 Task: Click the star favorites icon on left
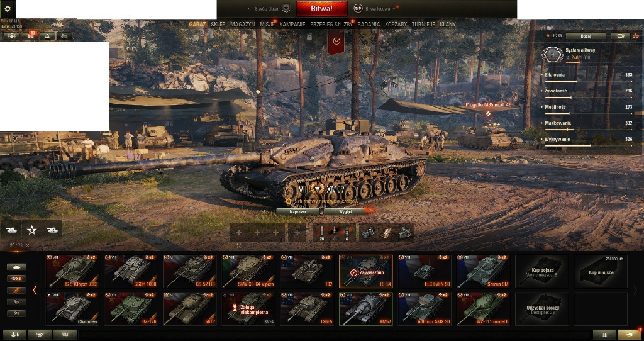pos(31,230)
